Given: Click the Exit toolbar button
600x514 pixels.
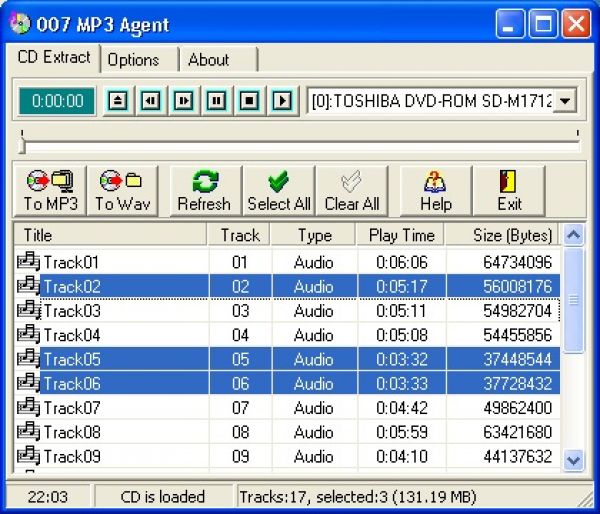Looking at the screenshot, I should pos(509,190).
